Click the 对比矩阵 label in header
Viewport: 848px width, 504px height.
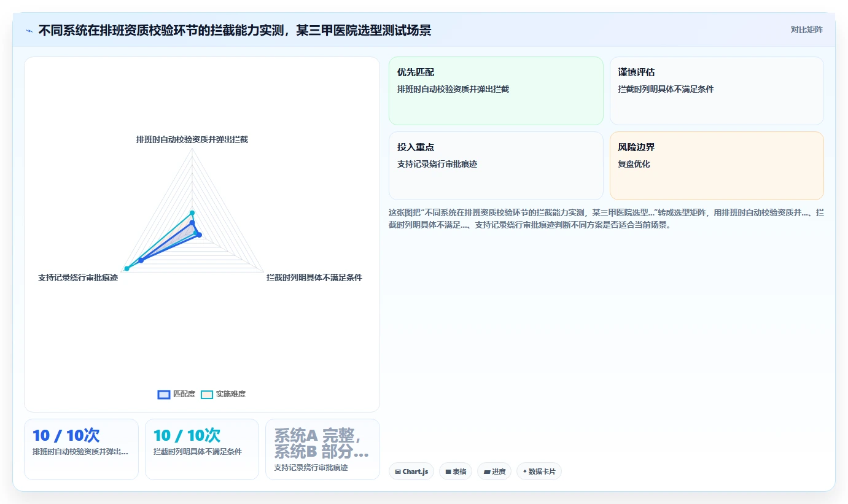(806, 29)
